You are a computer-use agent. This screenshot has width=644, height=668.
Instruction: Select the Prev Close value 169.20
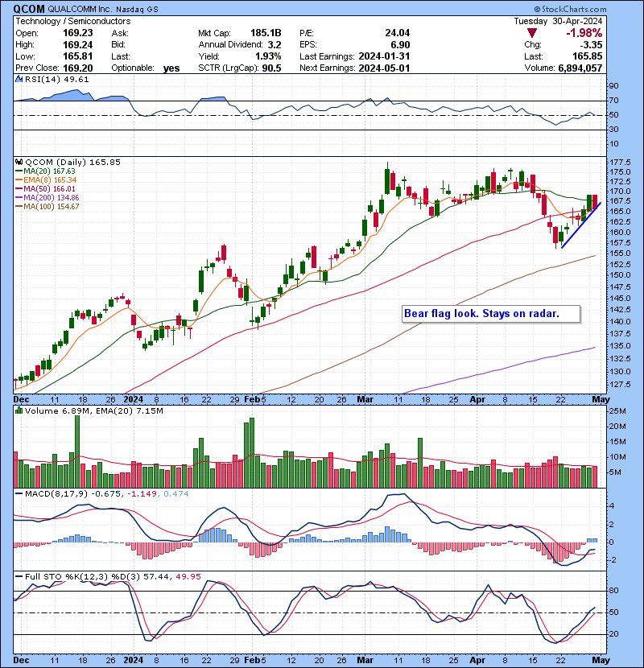[77, 68]
